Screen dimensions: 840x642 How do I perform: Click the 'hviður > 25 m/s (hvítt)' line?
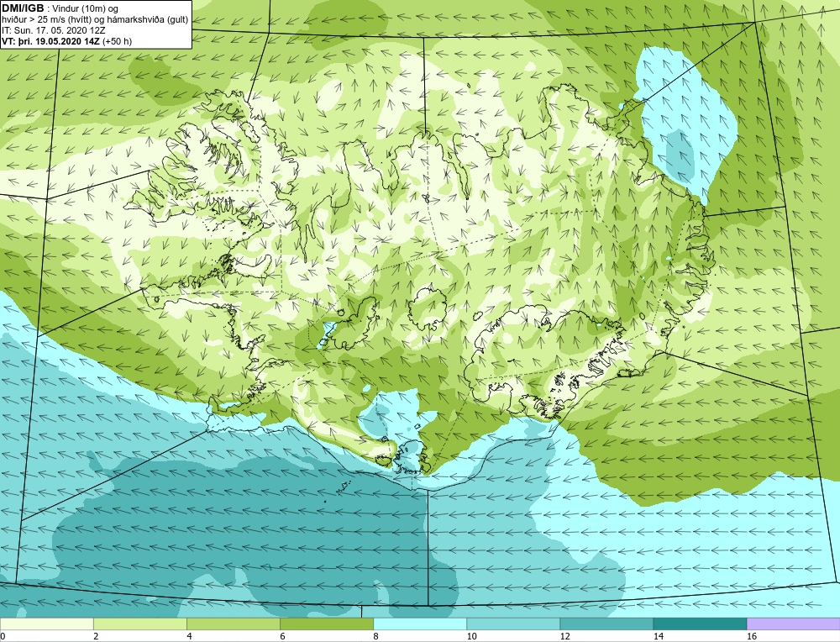tap(96, 19)
